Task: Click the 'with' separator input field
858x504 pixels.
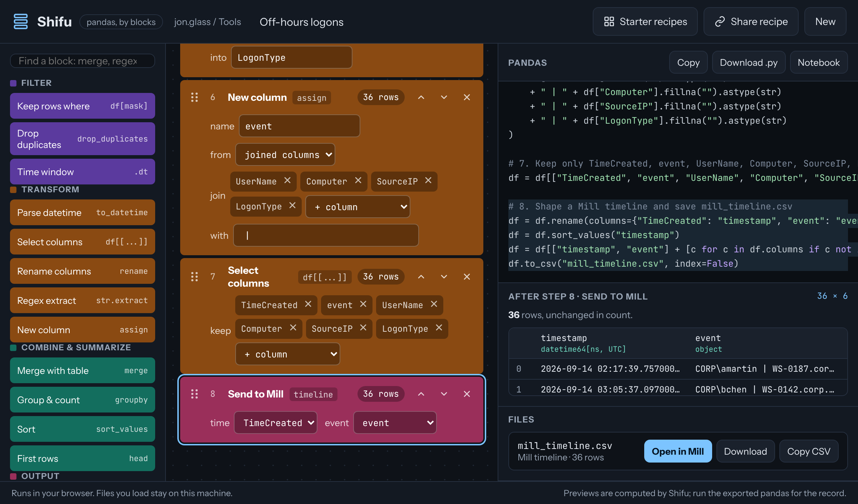Action: click(326, 236)
